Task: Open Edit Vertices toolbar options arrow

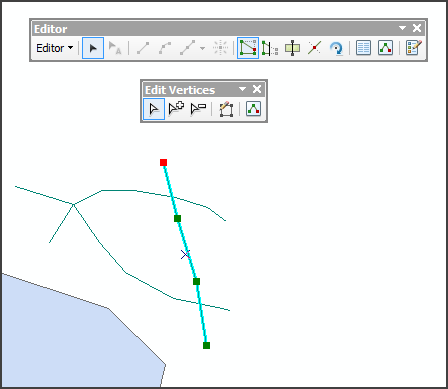Action: [x=242, y=89]
